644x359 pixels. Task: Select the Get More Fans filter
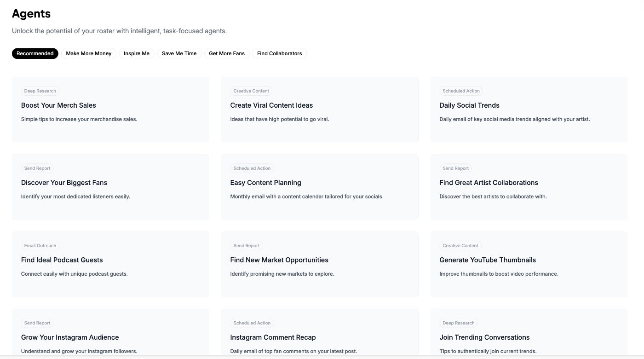(227, 53)
